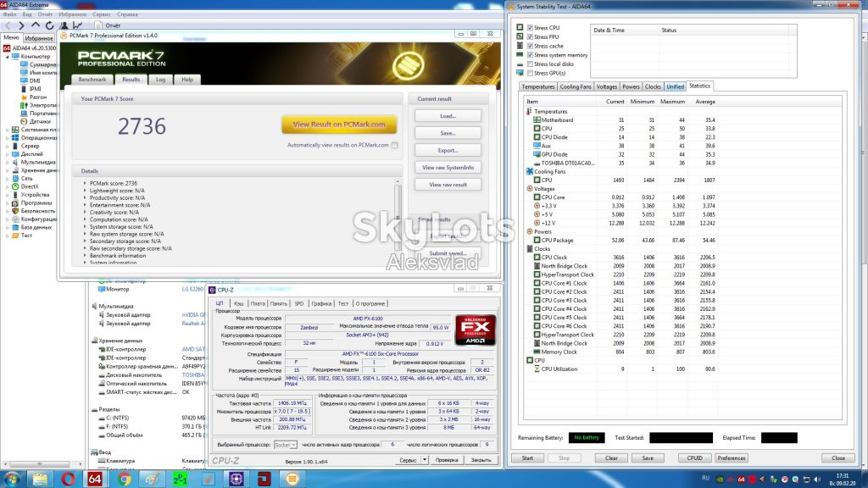Click the Temperatures group thermometer icon
The image size is (868, 488).
tap(529, 111)
